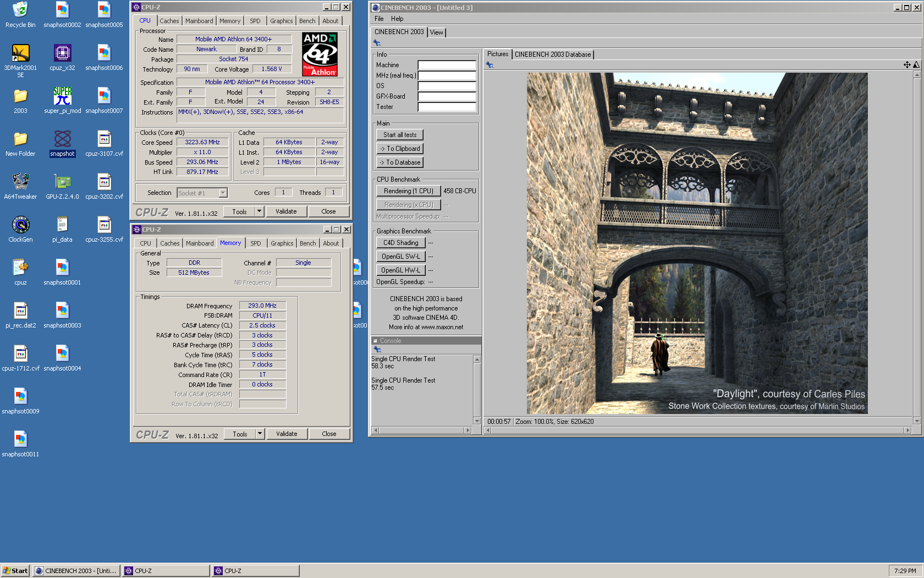The height and width of the screenshot is (578, 924).
Task: Click the Close button in bottom CPU-Z window
Action: pos(329,434)
